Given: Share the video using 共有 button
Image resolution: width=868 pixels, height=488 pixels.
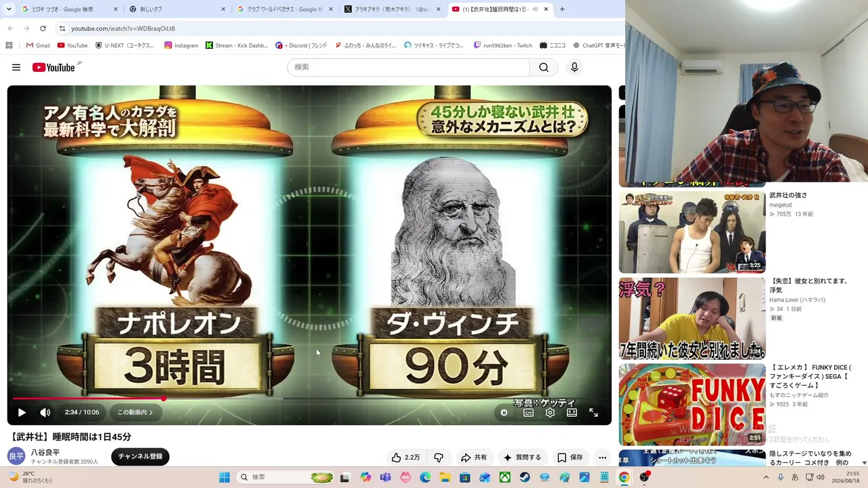Looking at the screenshot, I should [x=474, y=457].
